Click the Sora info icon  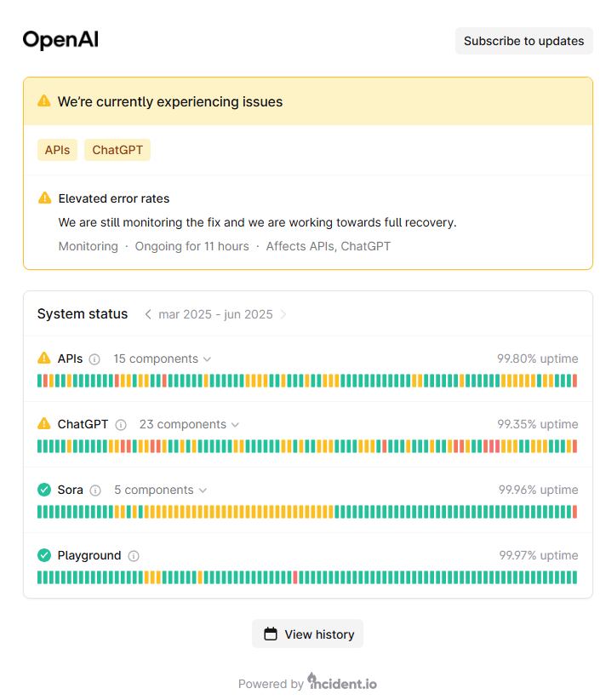95,491
